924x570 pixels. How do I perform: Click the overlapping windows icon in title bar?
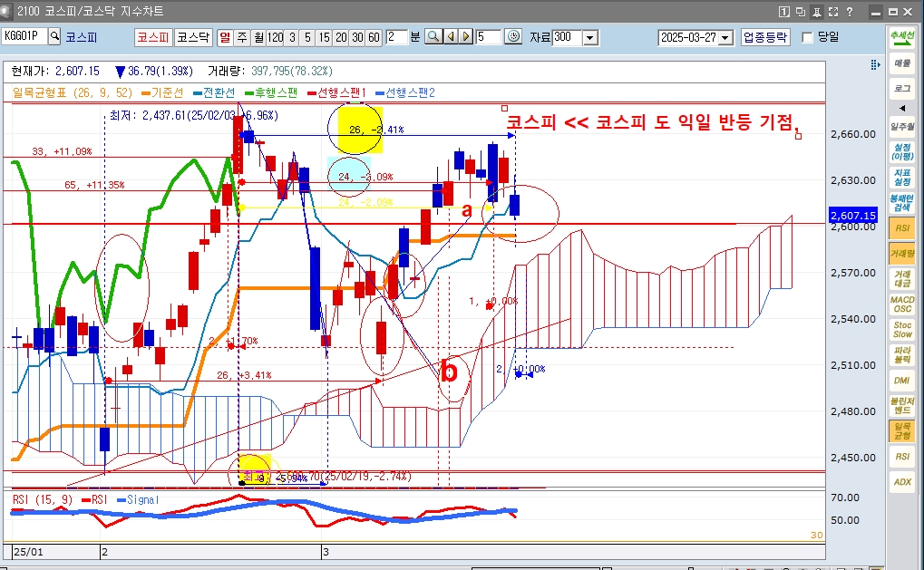pyautogui.click(x=801, y=12)
